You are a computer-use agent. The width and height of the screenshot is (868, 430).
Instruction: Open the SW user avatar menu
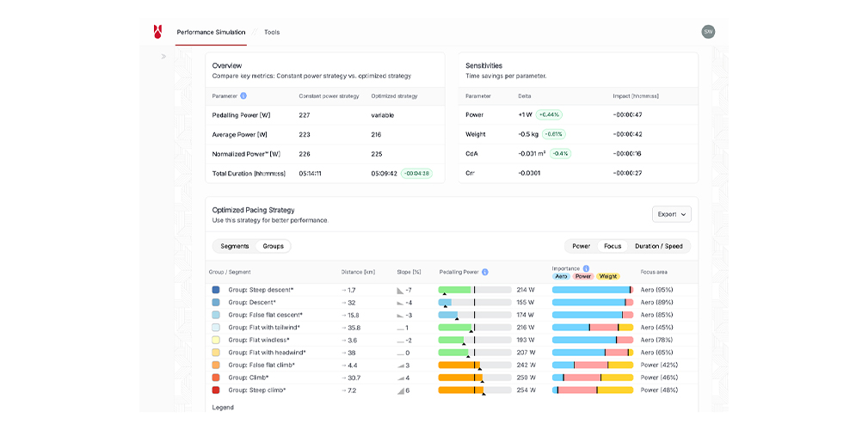pyautogui.click(x=708, y=32)
